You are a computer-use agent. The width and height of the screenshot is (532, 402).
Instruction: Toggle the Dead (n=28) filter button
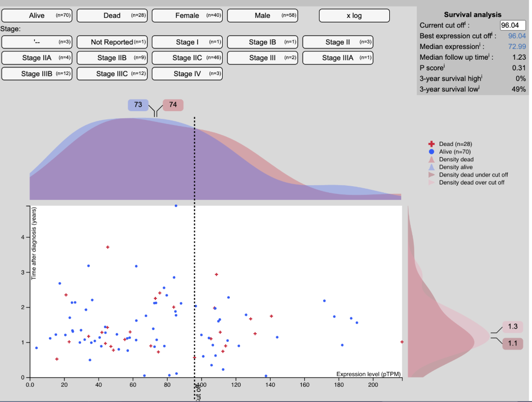click(112, 16)
